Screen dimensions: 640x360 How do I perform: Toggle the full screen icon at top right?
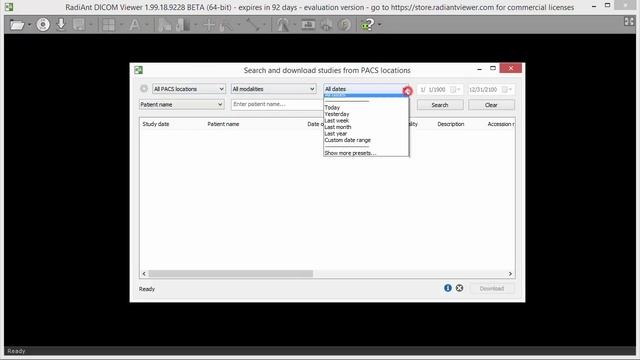629,22
